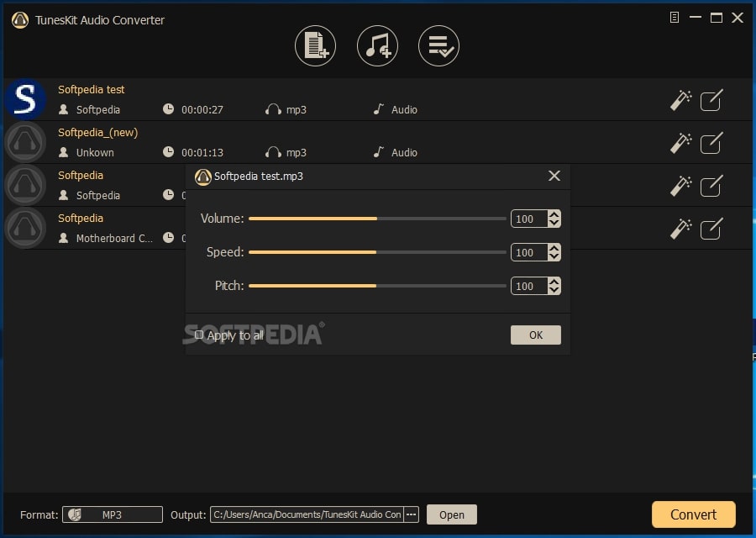
Task: Open the MP3 format selector
Action: tap(112, 514)
